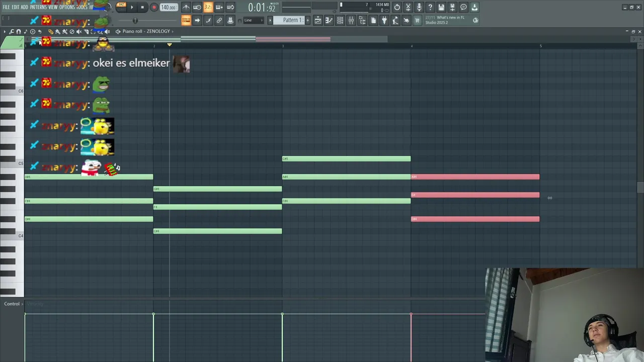Open the OPTIONS menu
Screen dimensions: 644x362
tap(67, 7)
